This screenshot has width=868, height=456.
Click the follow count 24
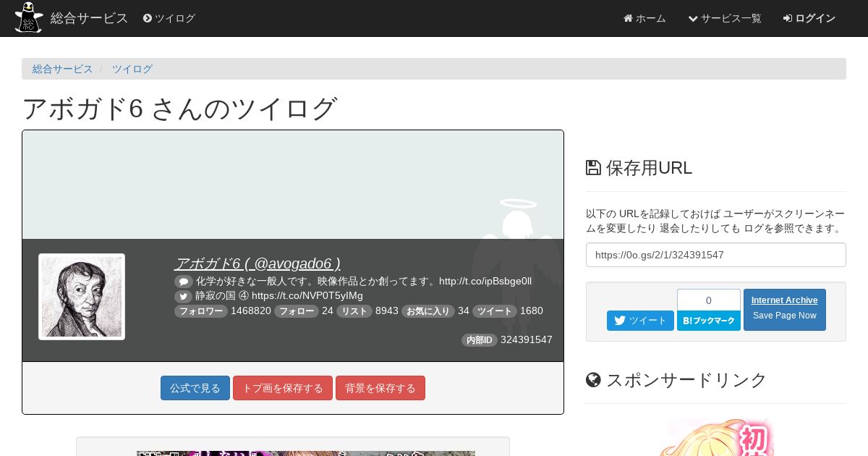pyautogui.click(x=328, y=311)
